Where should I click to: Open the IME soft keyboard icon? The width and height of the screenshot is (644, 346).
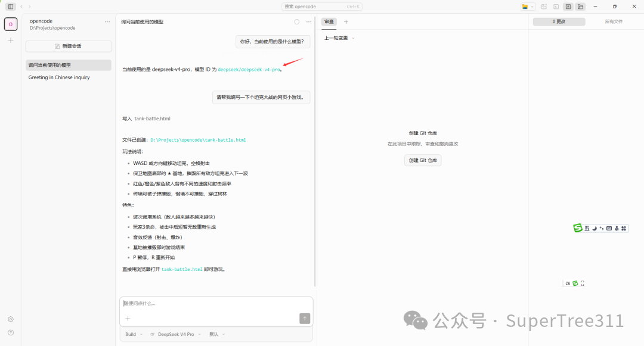click(x=609, y=228)
